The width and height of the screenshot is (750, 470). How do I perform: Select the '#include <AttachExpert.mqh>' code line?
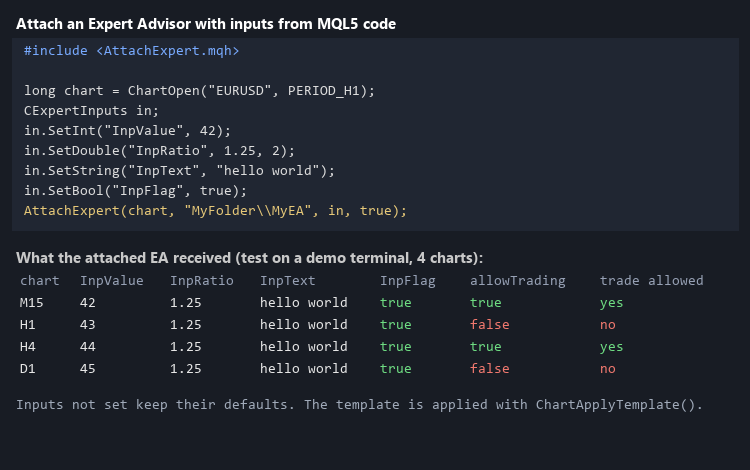click(132, 51)
